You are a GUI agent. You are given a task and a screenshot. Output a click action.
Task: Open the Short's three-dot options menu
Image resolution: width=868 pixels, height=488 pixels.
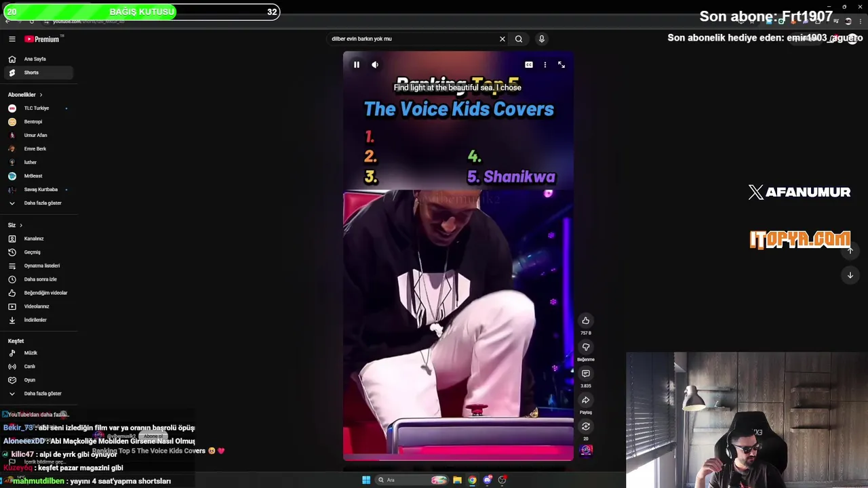coord(545,65)
